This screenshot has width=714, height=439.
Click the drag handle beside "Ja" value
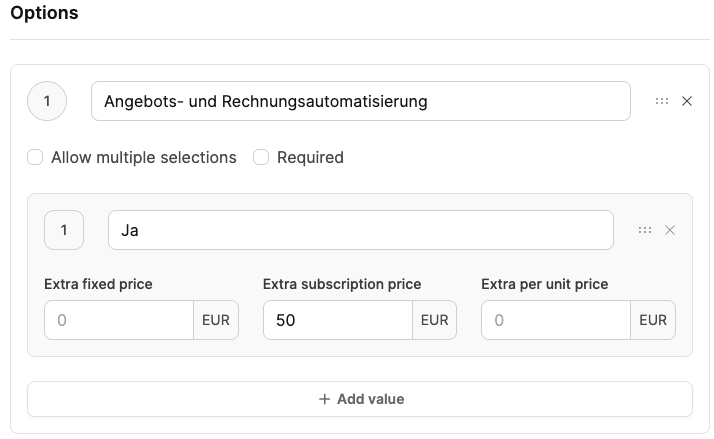[x=645, y=230]
